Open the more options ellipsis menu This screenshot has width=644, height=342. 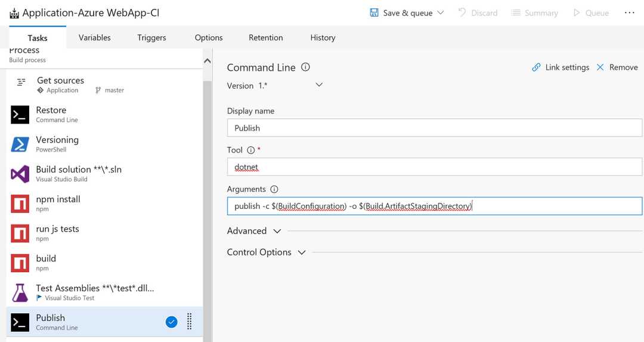tap(629, 13)
